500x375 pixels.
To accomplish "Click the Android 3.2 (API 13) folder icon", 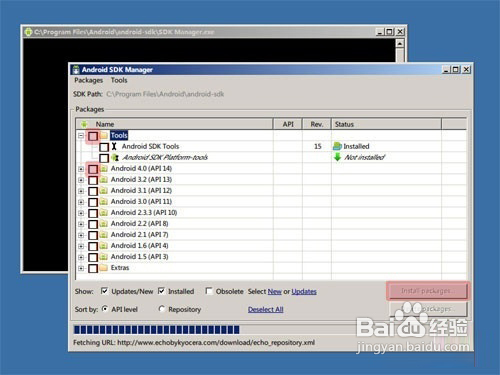I will pos(104,179).
